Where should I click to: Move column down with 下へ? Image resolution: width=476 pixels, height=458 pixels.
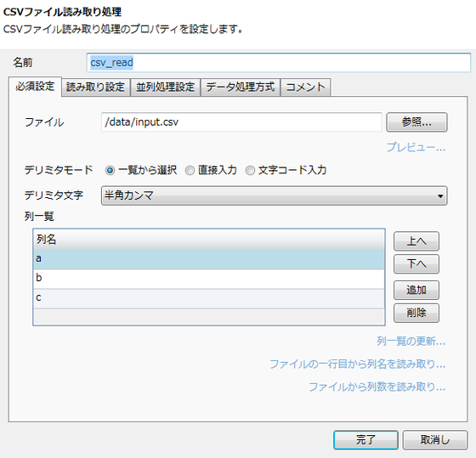coord(416,263)
